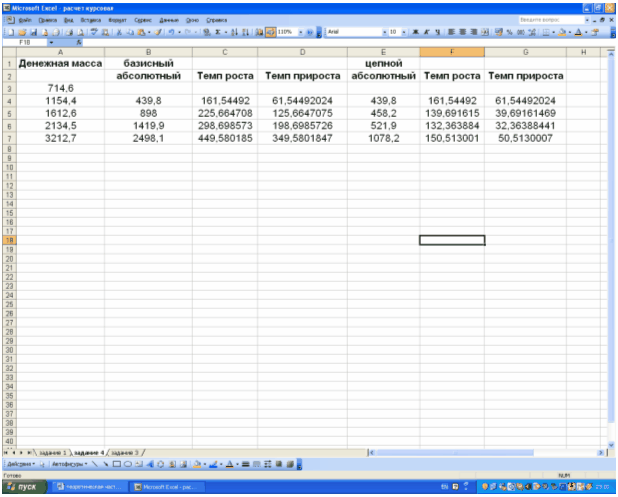This screenshot has width=618, height=497.
Task: Open the font name dropdown (Arial)
Action: [385, 32]
